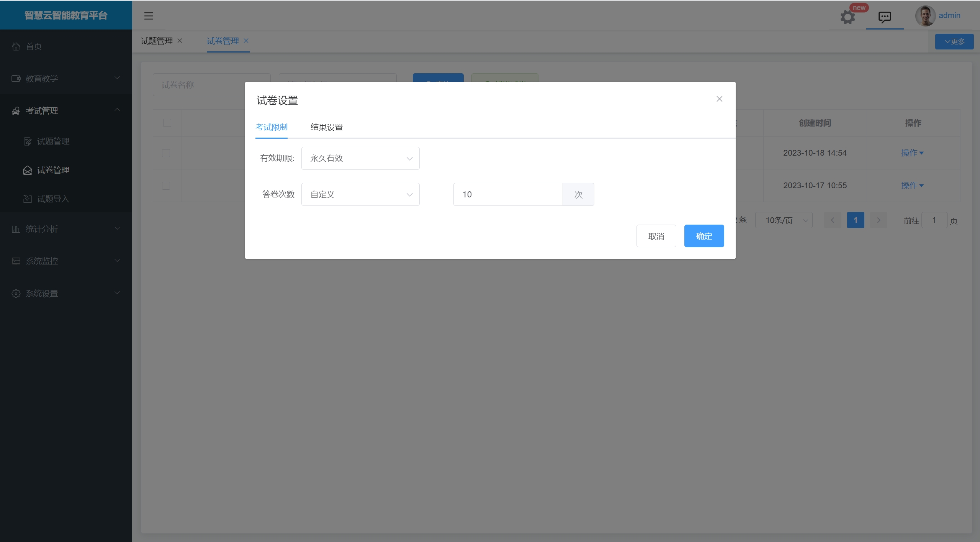Click the 首页 home icon in sidebar
980x542 pixels.
point(16,46)
